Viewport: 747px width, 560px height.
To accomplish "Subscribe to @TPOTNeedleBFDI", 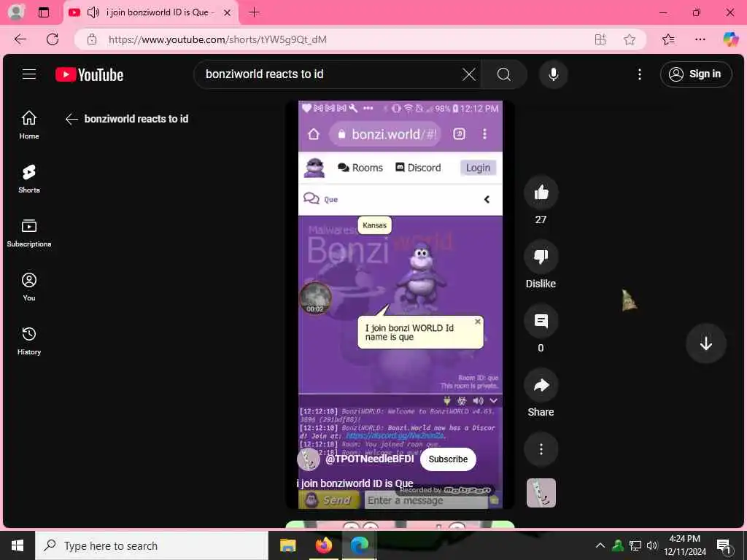I will (x=448, y=459).
